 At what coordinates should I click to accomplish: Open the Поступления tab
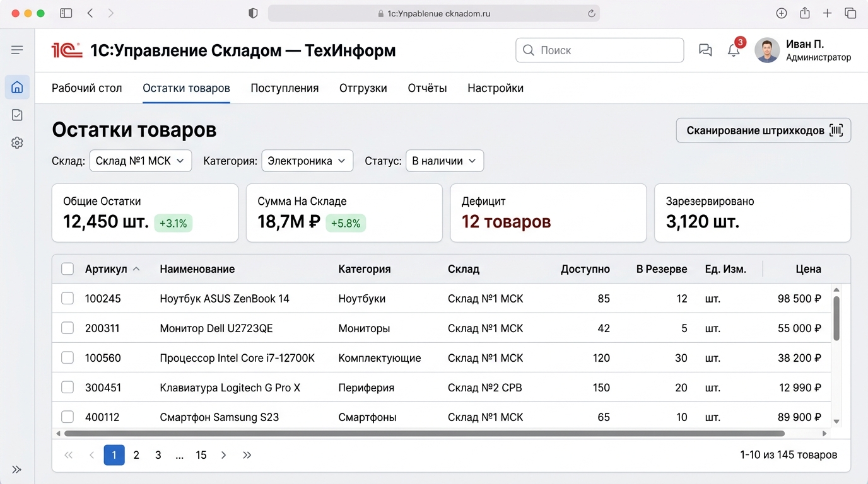click(284, 88)
